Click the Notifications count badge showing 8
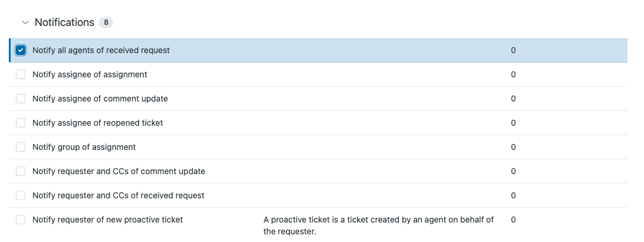Screen dimensions: 644x242 coord(106,22)
